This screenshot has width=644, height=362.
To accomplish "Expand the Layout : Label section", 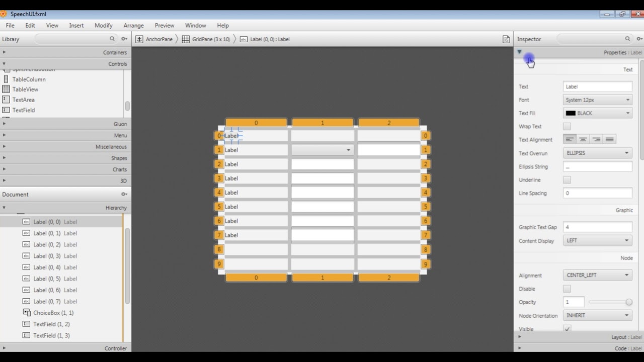I will point(579,337).
